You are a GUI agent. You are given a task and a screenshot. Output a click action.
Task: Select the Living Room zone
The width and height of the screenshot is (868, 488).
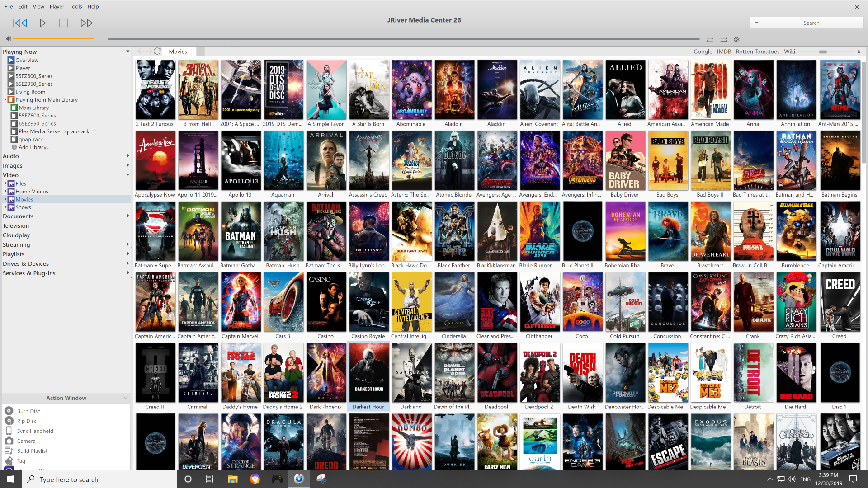[x=30, y=92]
